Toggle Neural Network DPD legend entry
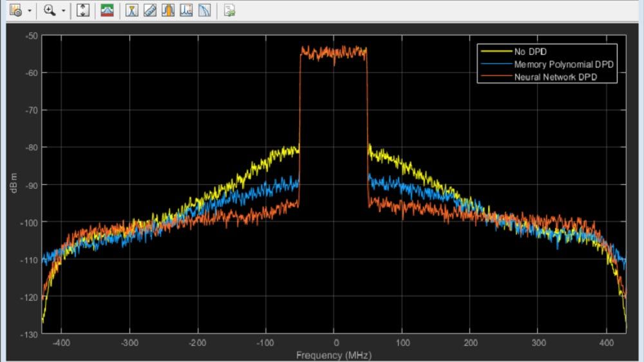This screenshot has width=644, height=362. [556, 77]
